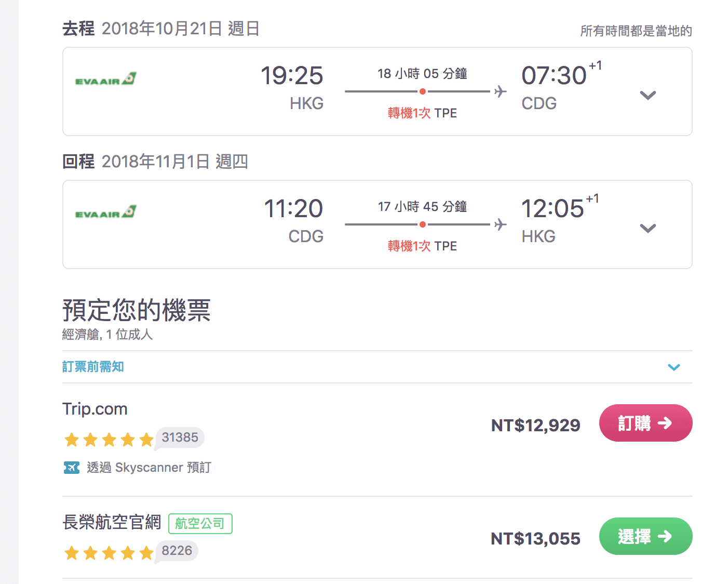Image resolution: width=728 pixels, height=584 pixels.
Task: Click the NT$12,929 price for Trip.com
Action: coord(535,426)
